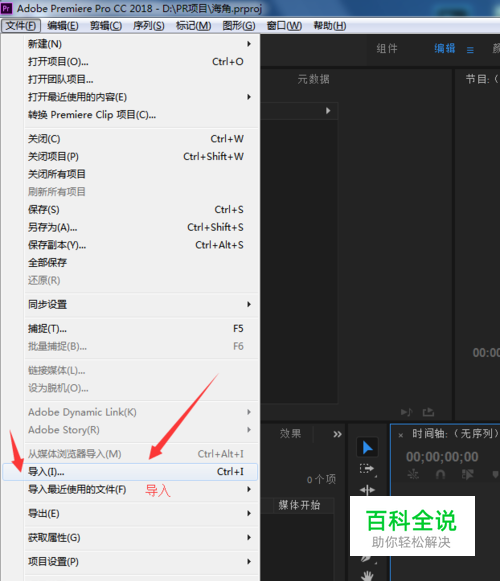Click the timeline timecode 00;00;00;00
The image size is (500, 581).
point(442,457)
